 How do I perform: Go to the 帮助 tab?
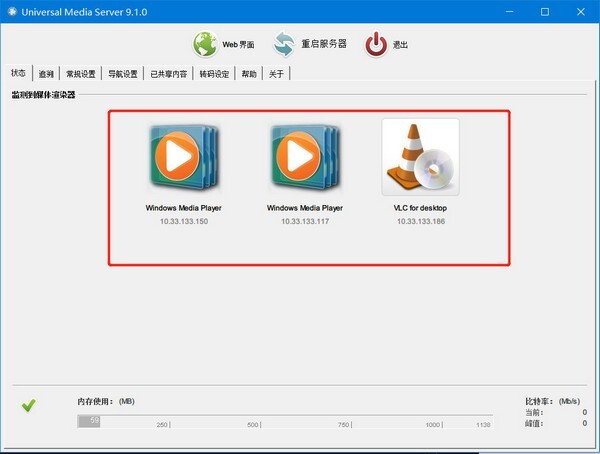[249, 73]
